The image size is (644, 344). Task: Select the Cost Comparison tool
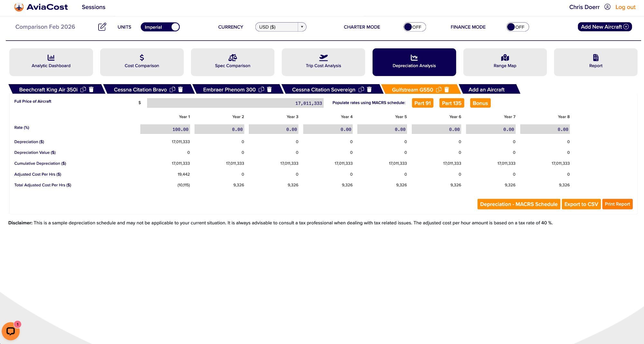tap(142, 62)
